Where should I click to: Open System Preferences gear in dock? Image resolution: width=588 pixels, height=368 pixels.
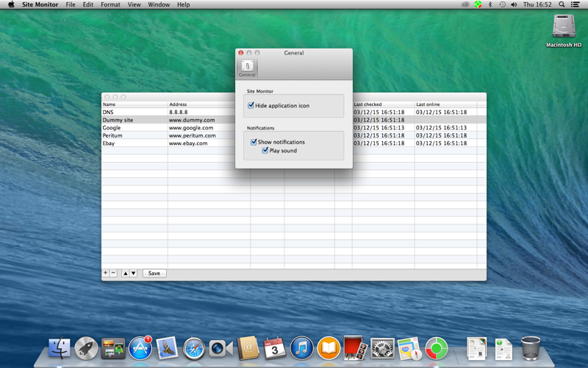coord(382,348)
